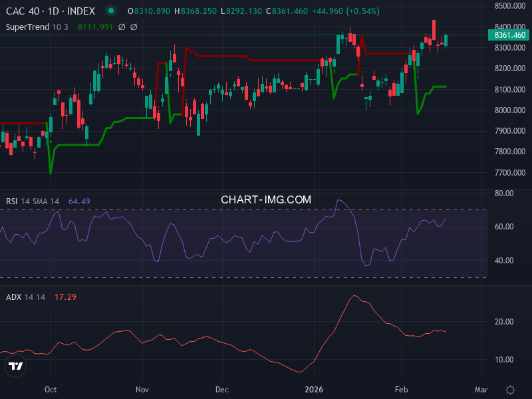The width and height of the screenshot is (532, 399).
Task: Open the CAC 40 symbol selector
Action: point(22,11)
